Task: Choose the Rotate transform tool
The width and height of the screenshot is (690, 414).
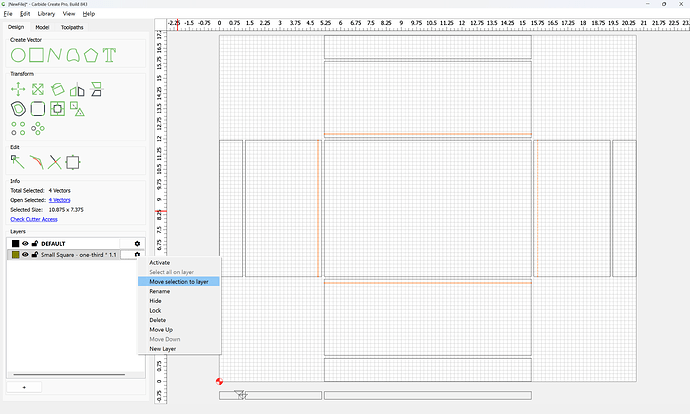Action: (x=57, y=89)
